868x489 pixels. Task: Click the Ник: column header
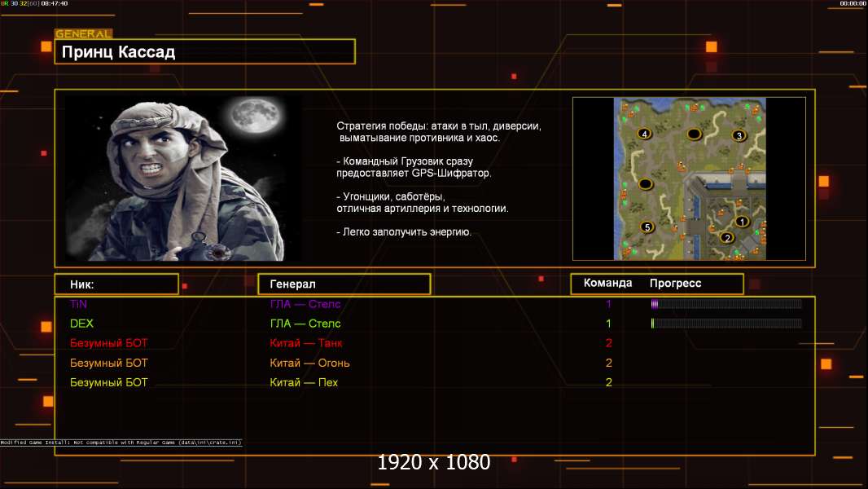click(x=116, y=284)
